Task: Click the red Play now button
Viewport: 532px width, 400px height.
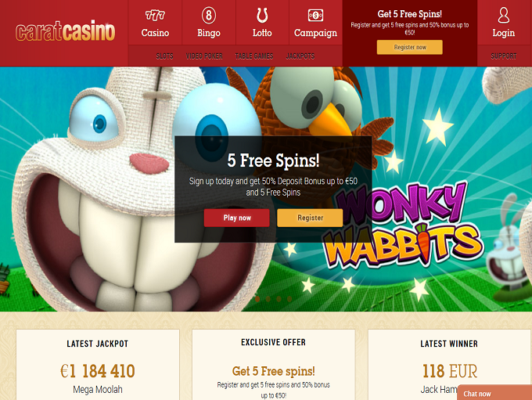Action: pyautogui.click(x=237, y=218)
